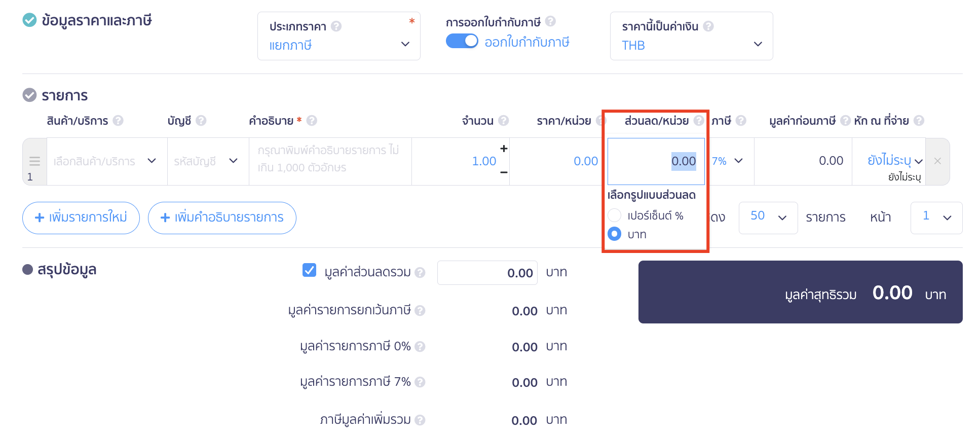The height and width of the screenshot is (437, 980).
Task: Click help icon beside มูลค่าส่วนลดรวม
Action: click(x=420, y=273)
